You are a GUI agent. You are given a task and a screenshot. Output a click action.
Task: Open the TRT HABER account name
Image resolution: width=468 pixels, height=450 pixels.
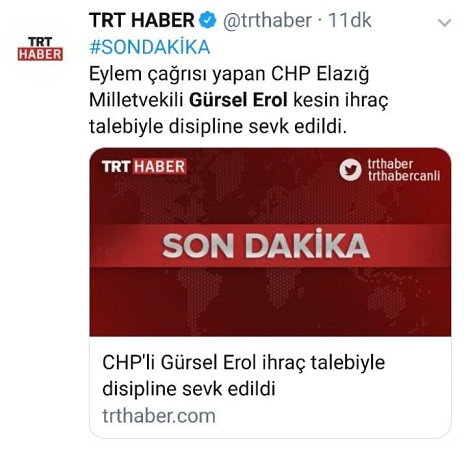tap(142, 20)
